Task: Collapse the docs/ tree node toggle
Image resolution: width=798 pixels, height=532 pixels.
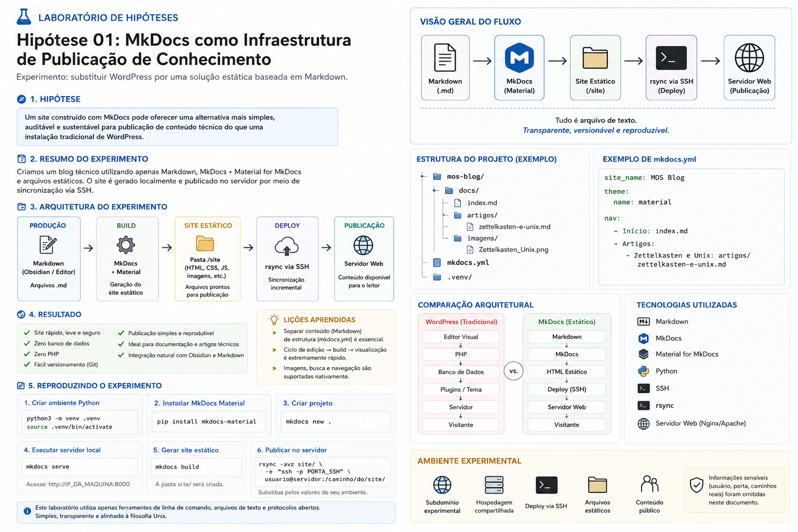Action: coord(435,190)
